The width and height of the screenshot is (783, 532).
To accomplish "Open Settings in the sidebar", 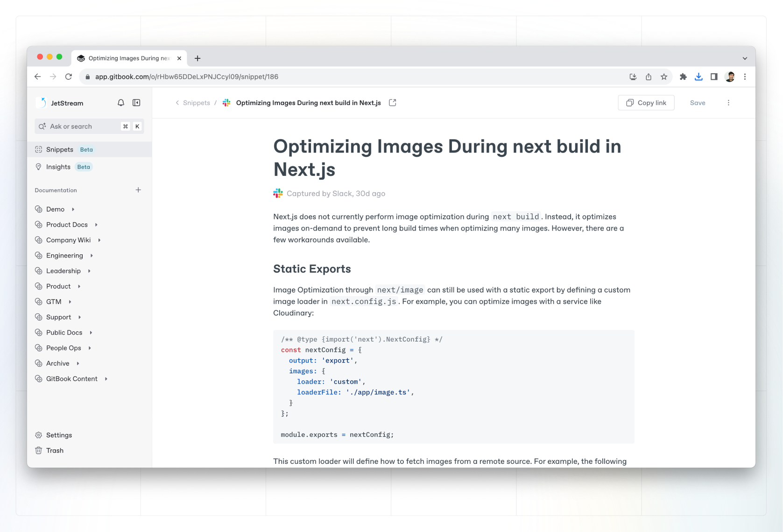I will click(x=59, y=435).
